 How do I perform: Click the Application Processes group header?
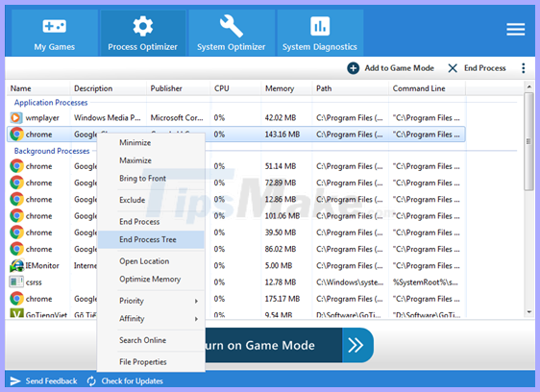(x=51, y=102)
